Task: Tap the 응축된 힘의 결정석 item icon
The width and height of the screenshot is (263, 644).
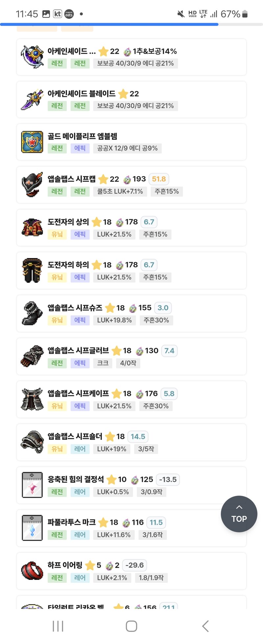Action: click(32, 485)
